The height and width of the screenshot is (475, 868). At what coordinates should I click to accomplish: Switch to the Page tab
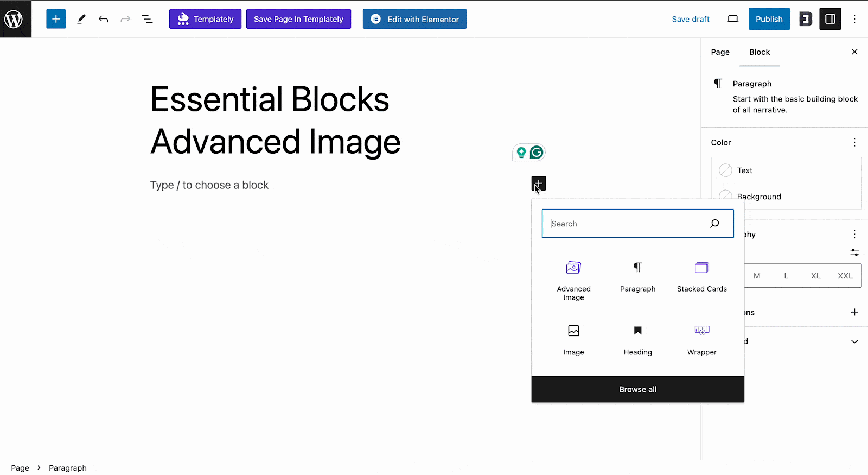pos(720,52)
